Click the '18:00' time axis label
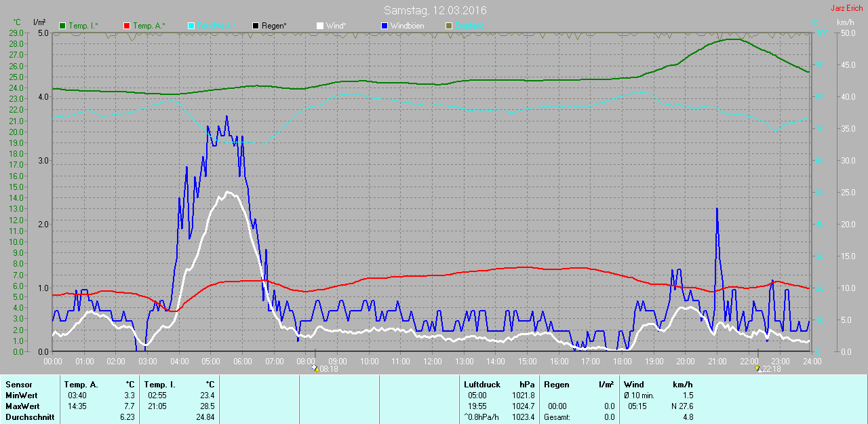This screenshot has height=424, width=868. pyautogui.click(x=622, y=361)
